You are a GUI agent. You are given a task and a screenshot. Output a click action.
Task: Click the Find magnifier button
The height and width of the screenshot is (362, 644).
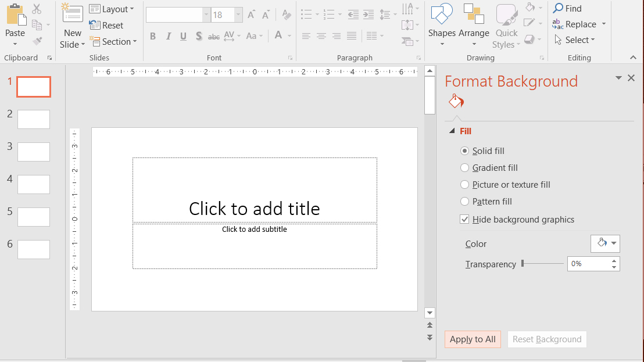point(567,8)
